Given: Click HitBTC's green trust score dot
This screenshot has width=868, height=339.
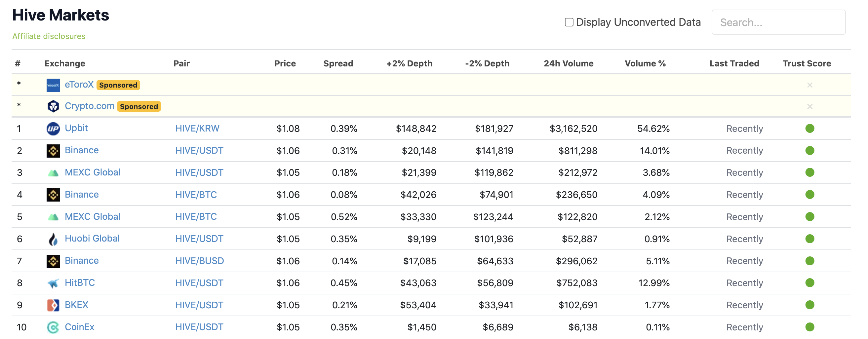Looking at the screenshot, I should pos(810,283).
